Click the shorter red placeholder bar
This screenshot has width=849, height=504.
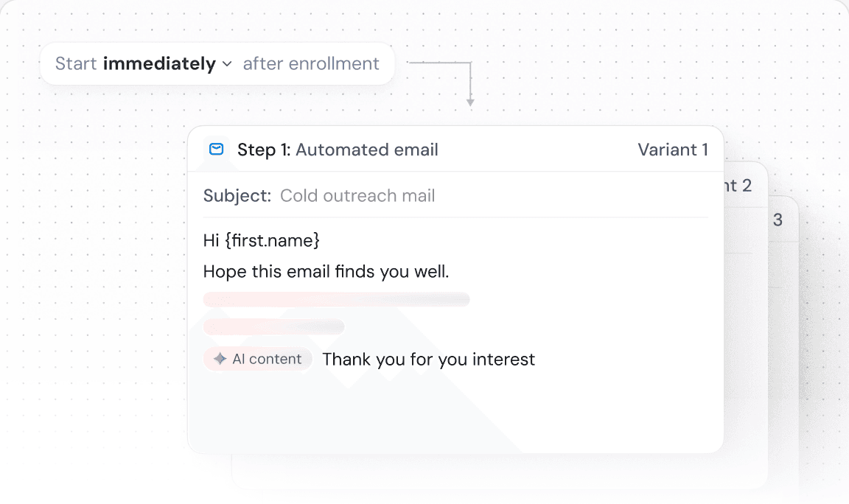[x=273, y=326]
